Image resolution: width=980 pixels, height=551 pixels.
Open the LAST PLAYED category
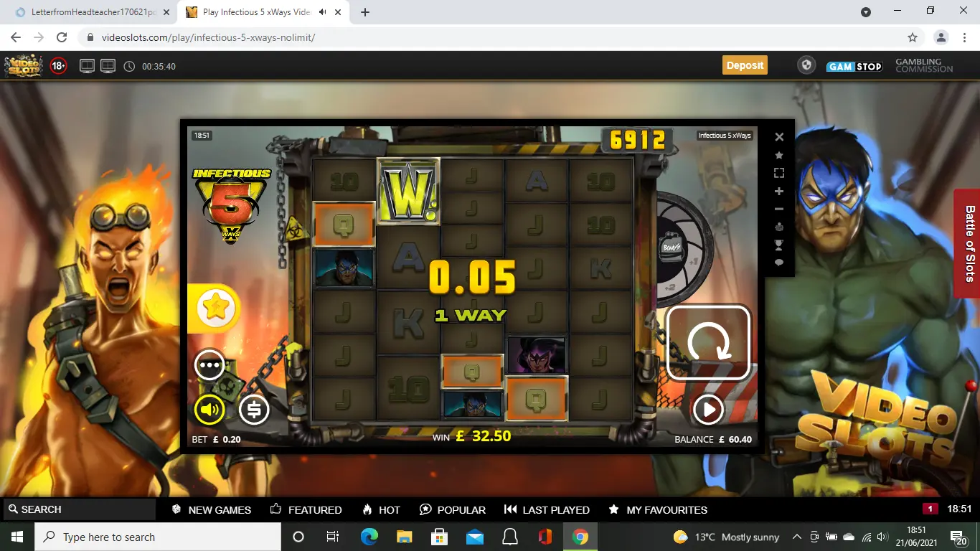[x=547, y=509]
